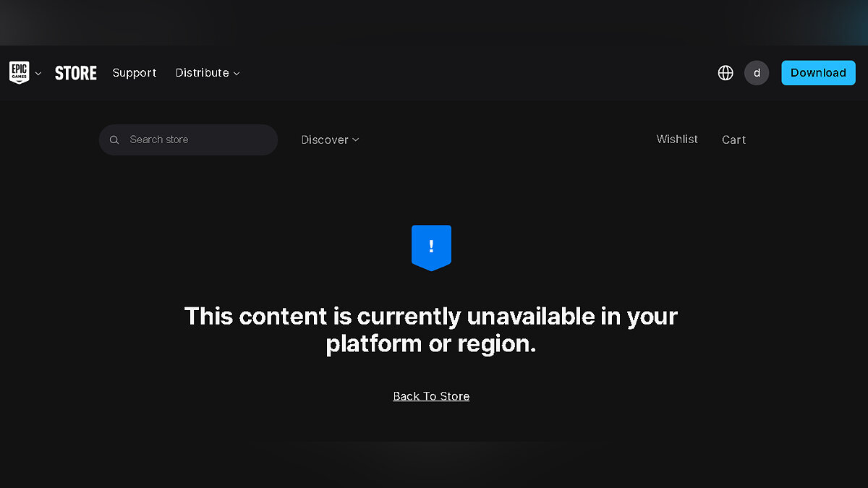Image resolution: width=868 pixels, height=488 pixels.
Task: Click the blue Download button
Action: [818, 73]
